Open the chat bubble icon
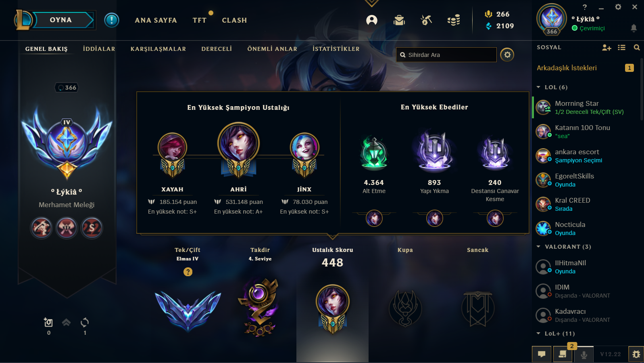The width and height of the screenshot is (644, 363). tap(542, 354)
